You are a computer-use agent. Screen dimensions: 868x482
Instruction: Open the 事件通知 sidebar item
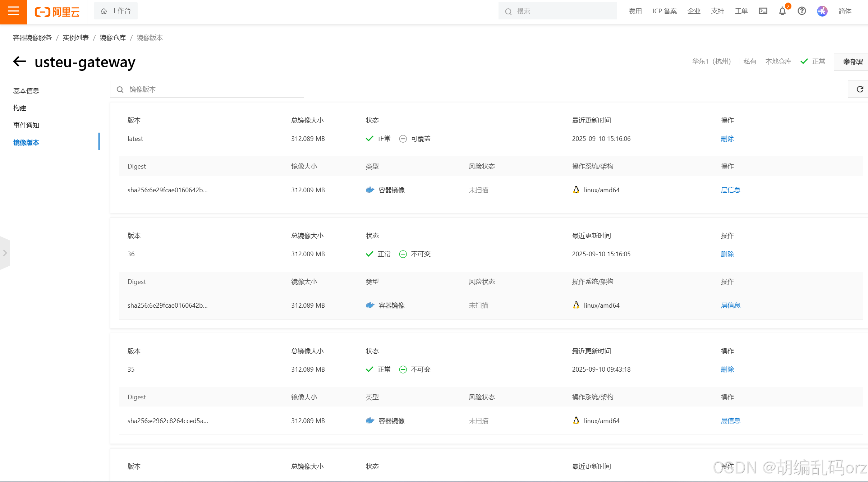click(x=26, y=125)
